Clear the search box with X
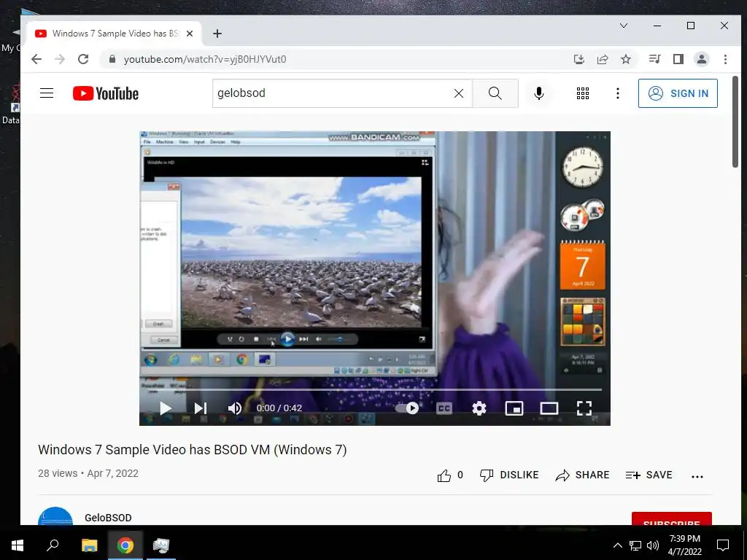Screen dimensions: 747x560 [x=459, y=93]
